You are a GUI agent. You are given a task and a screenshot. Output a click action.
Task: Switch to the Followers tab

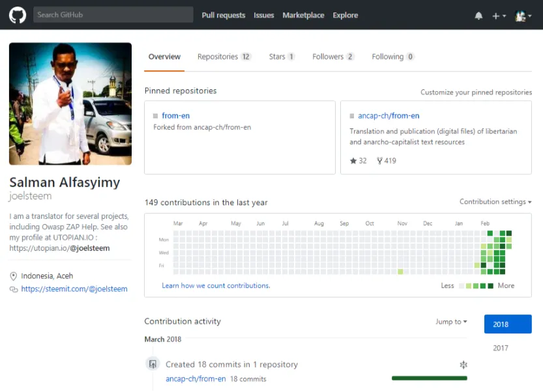pyautogui.click(x=333, y=57)
